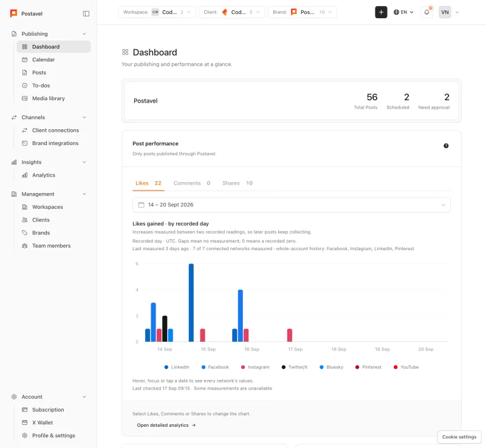Screen dimensions: 486x448
Task: Open the Client selector dropdown
Action: [232, 12]
